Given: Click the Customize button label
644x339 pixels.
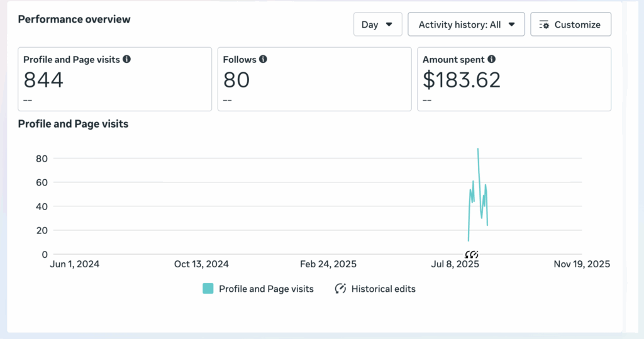Looking at the screenshot, I should [577, 25].
